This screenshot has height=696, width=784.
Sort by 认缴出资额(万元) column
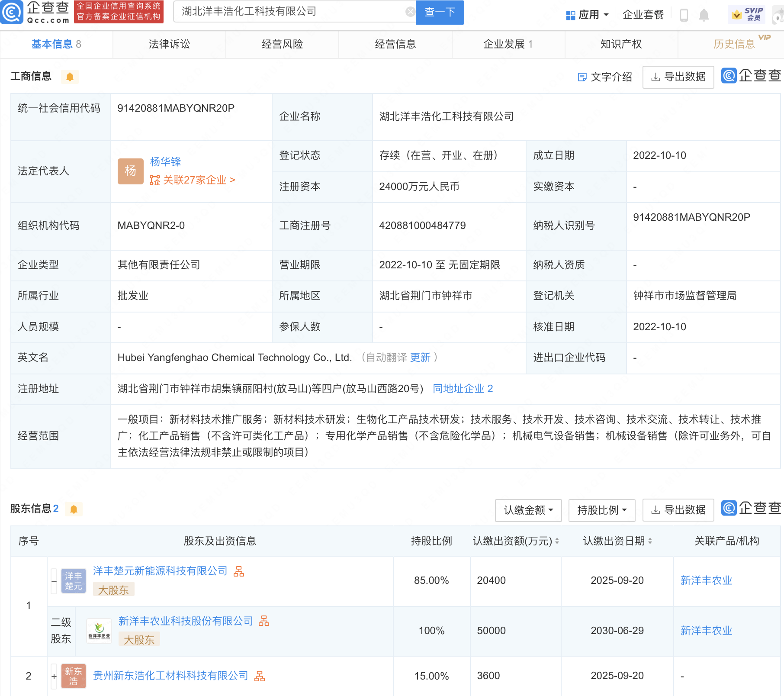tap(557, 541)
